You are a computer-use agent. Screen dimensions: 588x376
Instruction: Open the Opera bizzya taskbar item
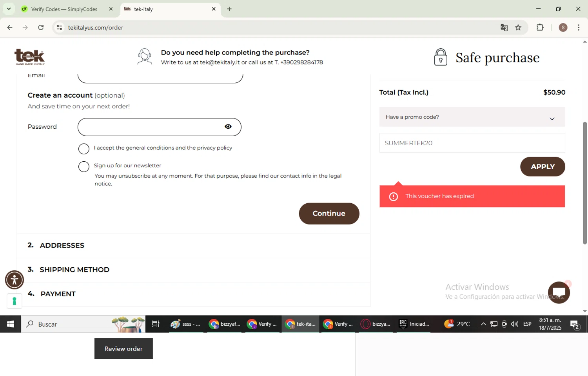click(376, 324)
